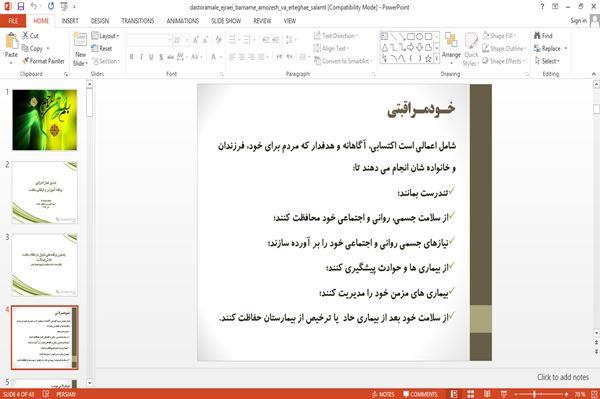The height and width of the screenshot is (399, 600).
Task: Open Comments pane from status bar
Action: pos(420,394)
